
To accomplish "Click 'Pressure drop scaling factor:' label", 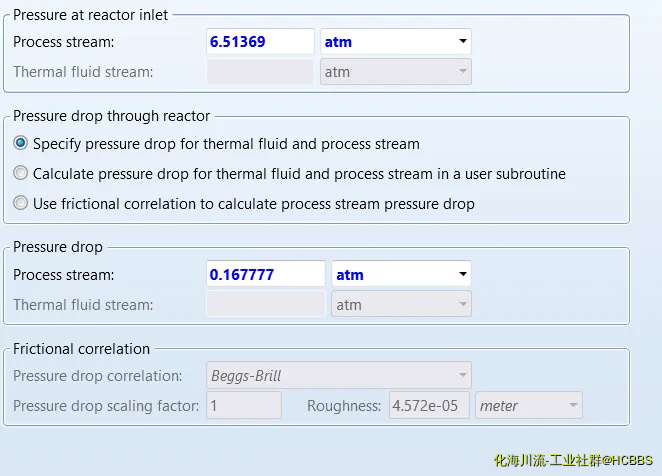I will (x=106, y=405).
